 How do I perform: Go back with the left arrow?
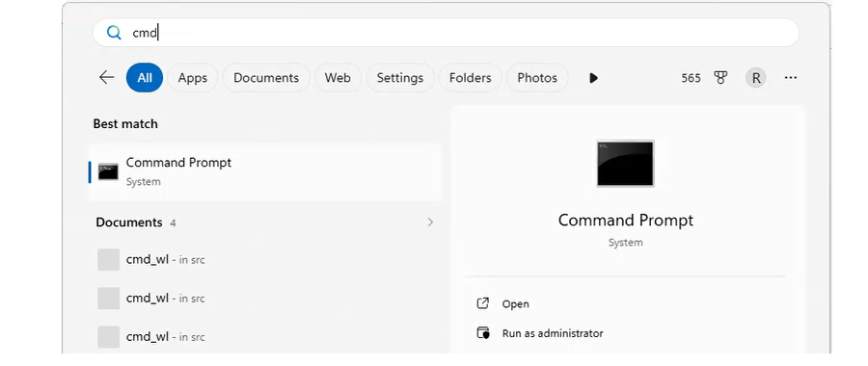106,77
